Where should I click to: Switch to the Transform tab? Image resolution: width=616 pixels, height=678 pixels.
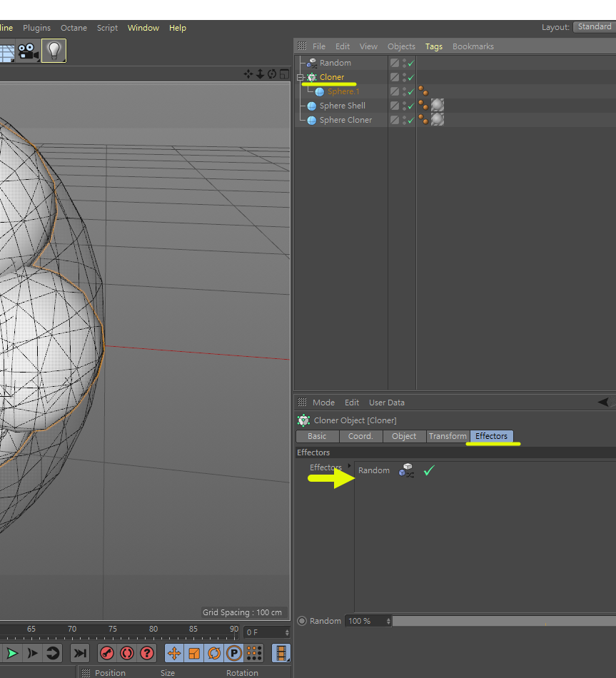point(448,436)
